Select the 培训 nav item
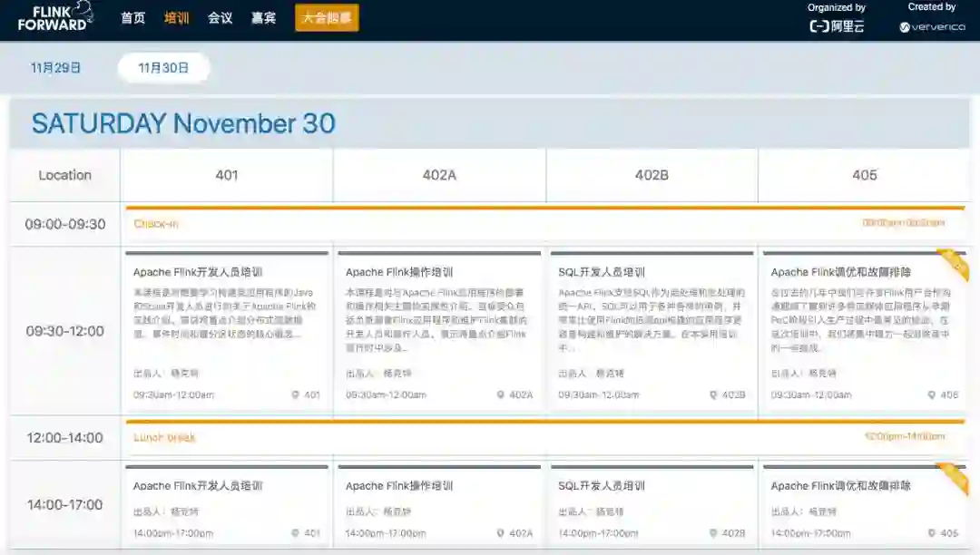This screenshot has height=555, width=980. 176,18
